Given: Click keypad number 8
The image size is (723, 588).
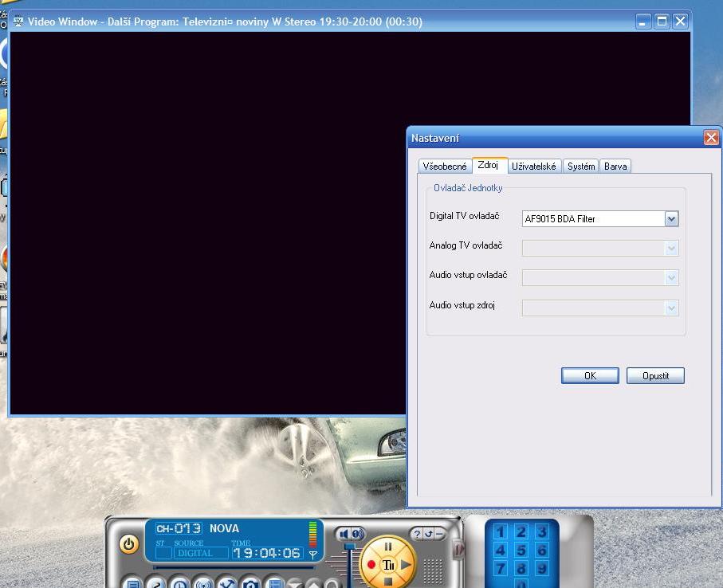Looking at the screenshot, I should click(x=521, y=569).
